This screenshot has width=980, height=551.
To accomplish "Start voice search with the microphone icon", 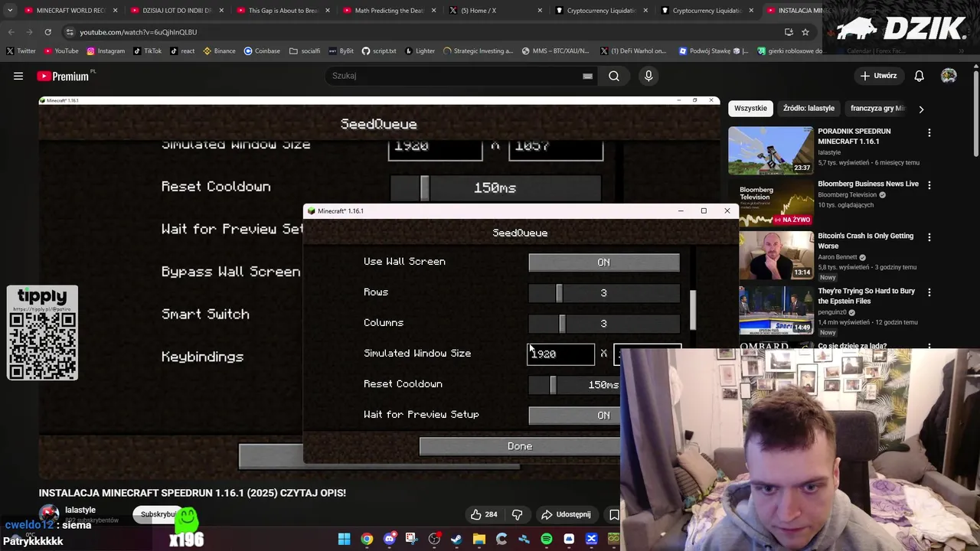I will pos(648,76).
